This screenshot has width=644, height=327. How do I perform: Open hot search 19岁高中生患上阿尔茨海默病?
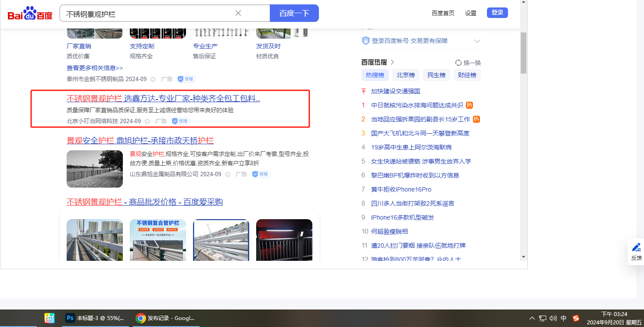pos(411,147)
